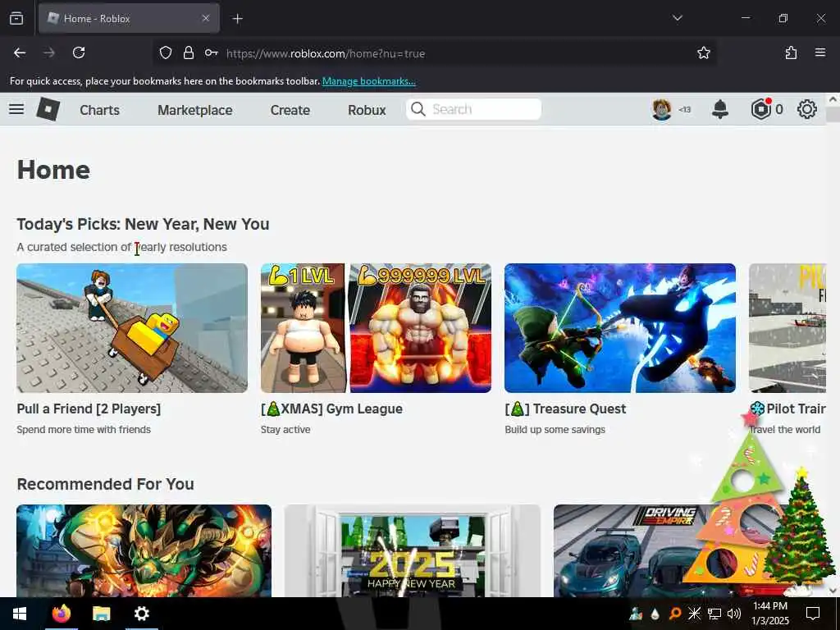Open the Roblox hamburger navigation menu
This screenshot has width=840, height=630.
16,109
